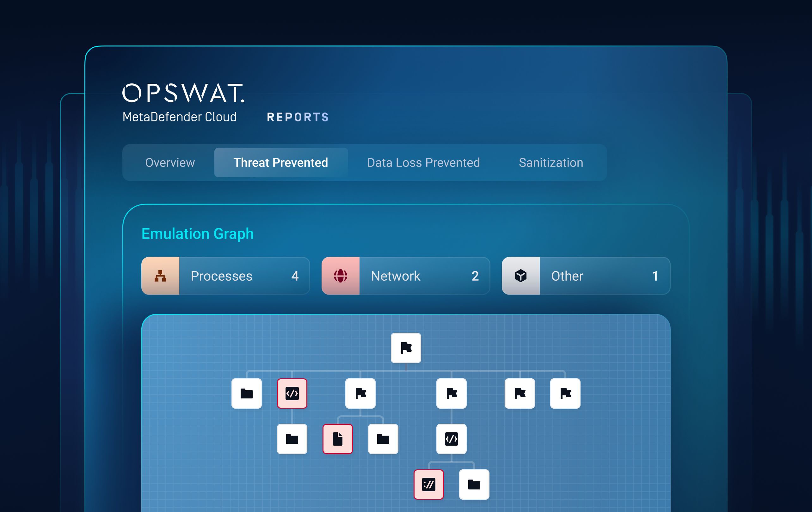Click the Other cube icon
This screenshot has width=812, height=512.
pyautogui.click(x=520, y=276)
